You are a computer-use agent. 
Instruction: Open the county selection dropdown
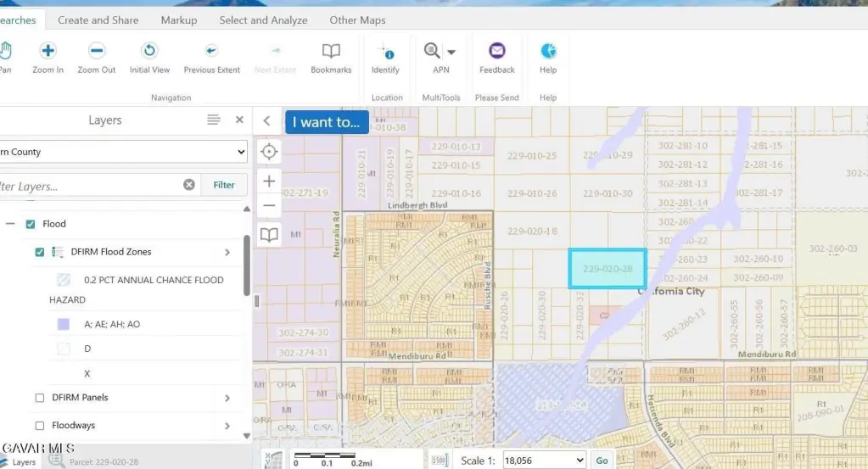123,152
